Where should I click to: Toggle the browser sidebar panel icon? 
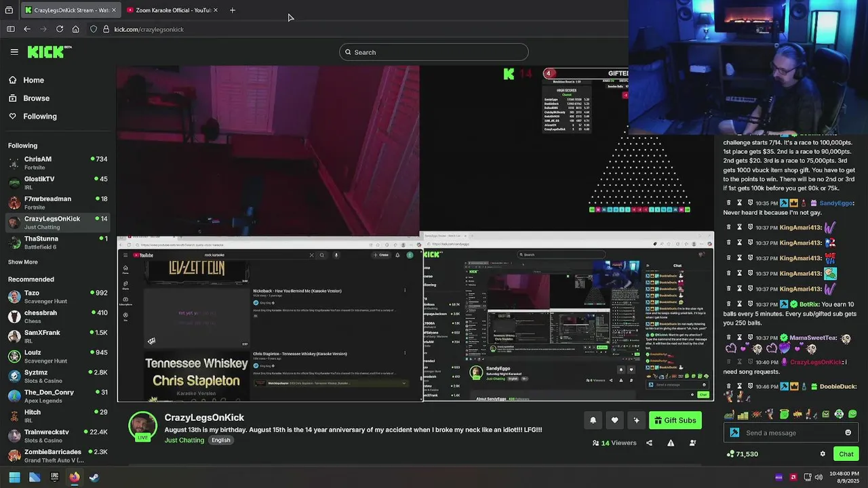(10, 29)
